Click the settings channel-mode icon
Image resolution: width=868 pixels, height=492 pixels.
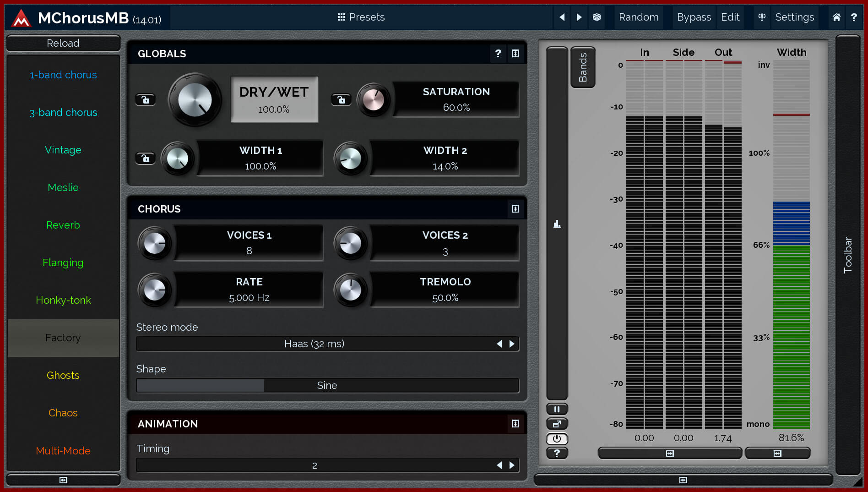coord(762,17)
